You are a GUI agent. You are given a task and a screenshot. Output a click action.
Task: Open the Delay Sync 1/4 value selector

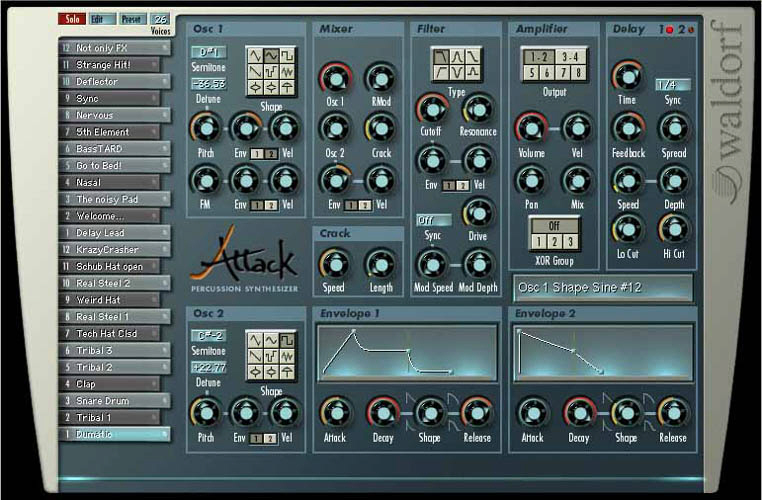[673, 85]
